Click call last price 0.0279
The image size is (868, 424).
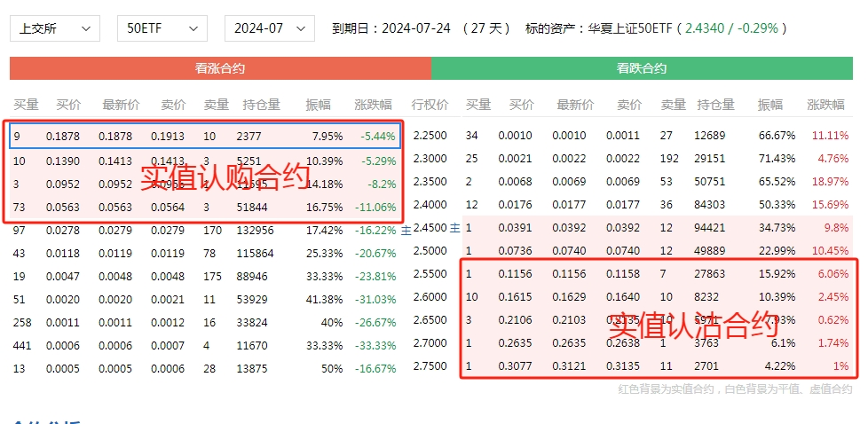(115, 231)
